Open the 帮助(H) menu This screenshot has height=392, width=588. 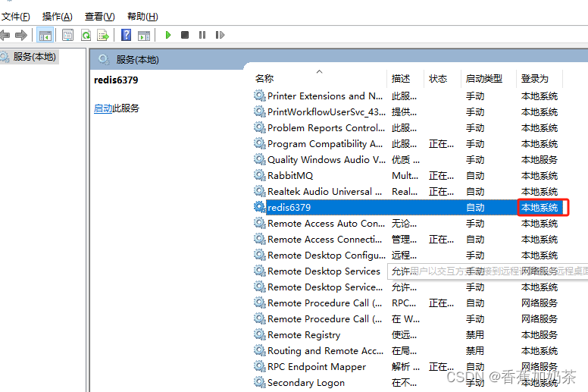click(142, 17)
